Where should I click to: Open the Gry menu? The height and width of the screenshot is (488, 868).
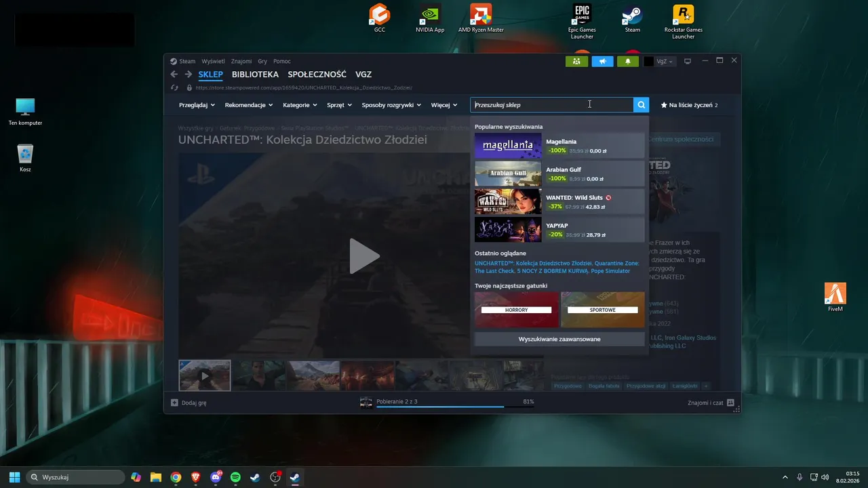262,61
